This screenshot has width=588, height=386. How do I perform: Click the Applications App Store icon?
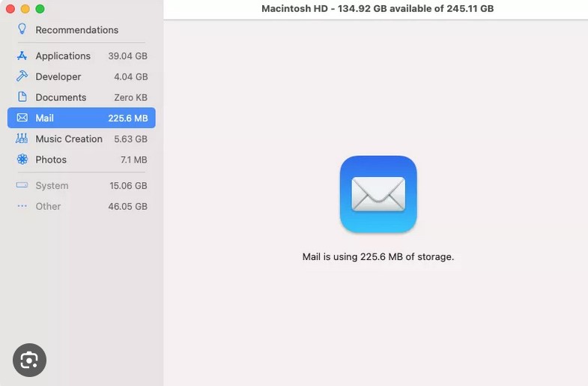click(x=22, y=56)
